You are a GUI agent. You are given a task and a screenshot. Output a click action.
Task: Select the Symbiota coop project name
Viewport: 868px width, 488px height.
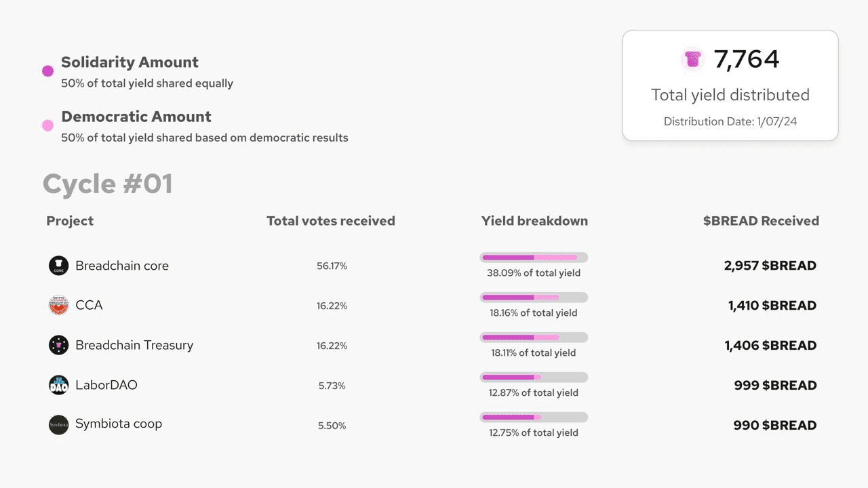pyautogui.click(x=119, y=424)
